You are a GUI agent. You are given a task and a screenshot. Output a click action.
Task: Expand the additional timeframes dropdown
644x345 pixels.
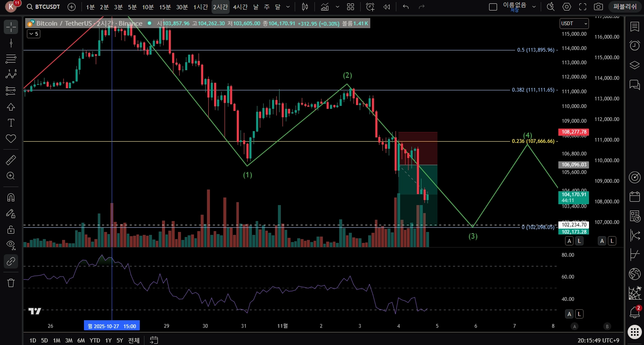[288, 7]
